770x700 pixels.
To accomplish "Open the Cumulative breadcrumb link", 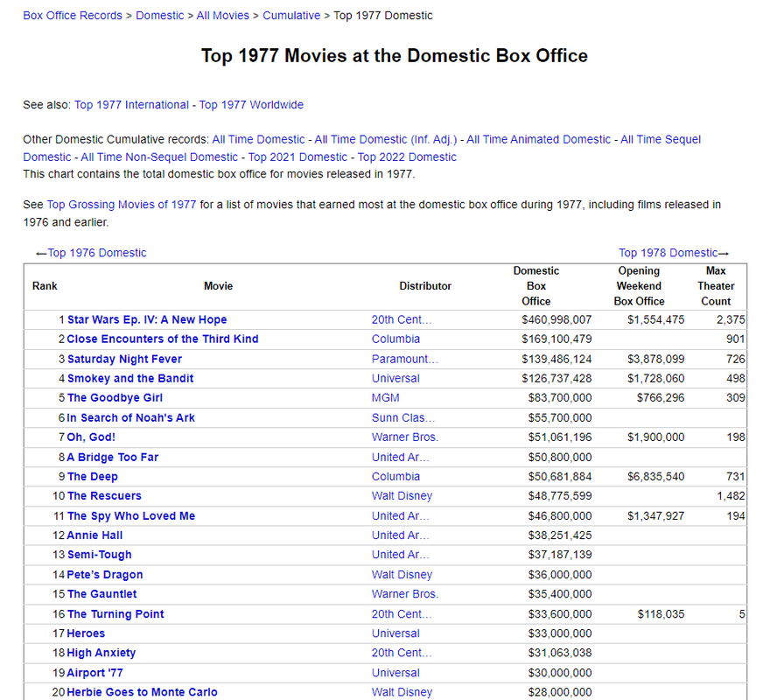I will click(x=291, y=16).
